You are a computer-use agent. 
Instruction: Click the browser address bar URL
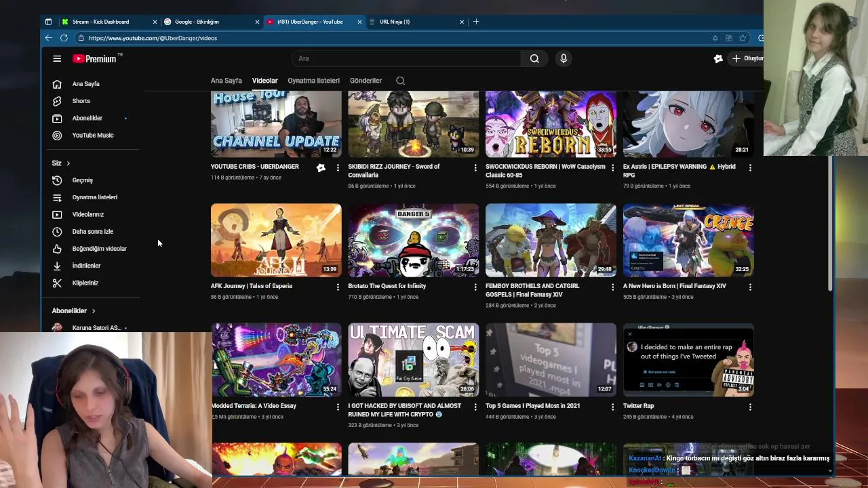pos(153,38)
